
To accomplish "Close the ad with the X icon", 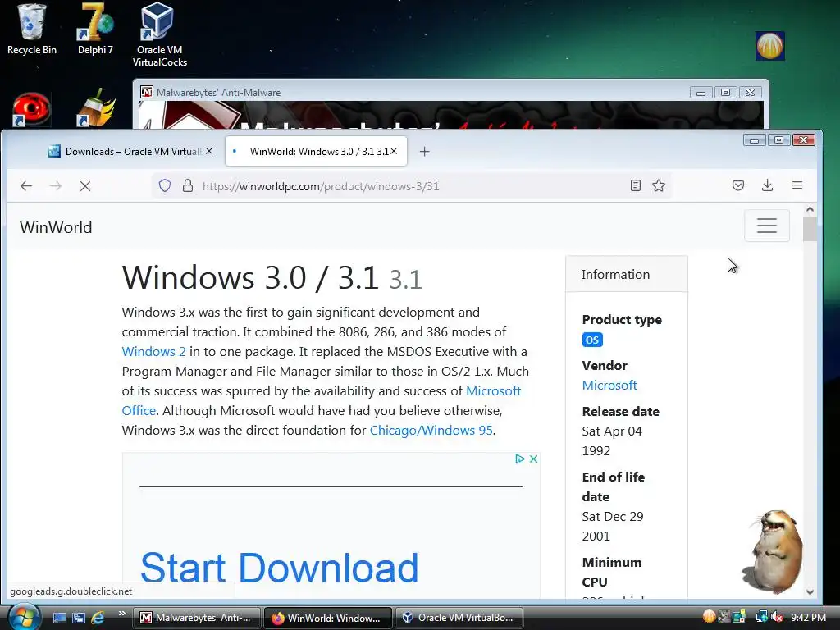I will pos(533,459).
